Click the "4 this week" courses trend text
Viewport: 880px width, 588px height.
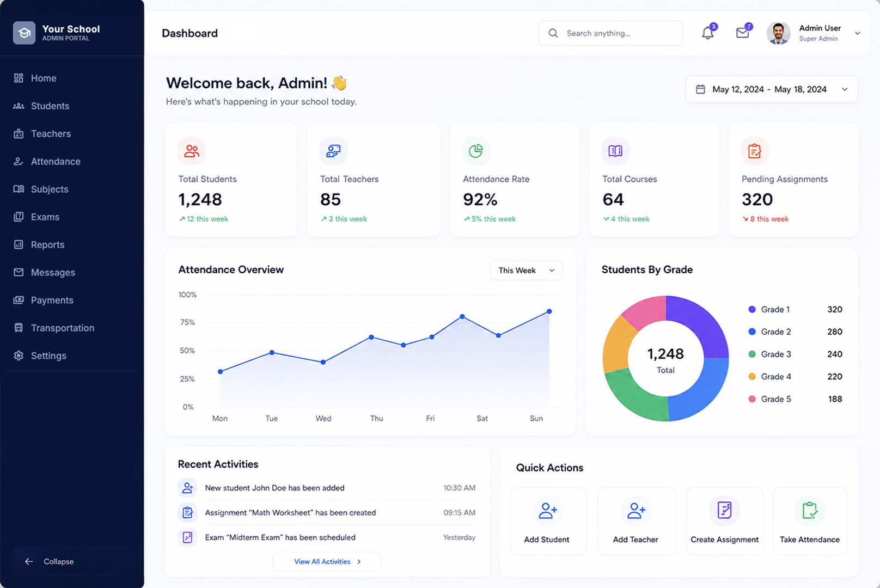[630, 219]
